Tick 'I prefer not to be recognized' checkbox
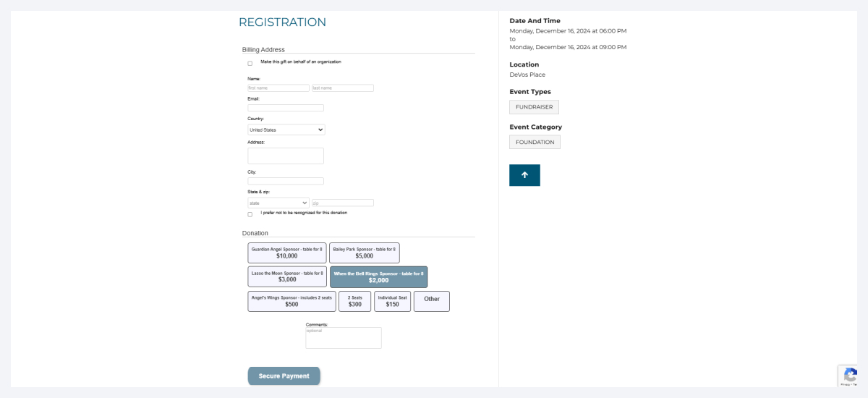The height and width of the screenshot is (398, 868). point(250,214)
